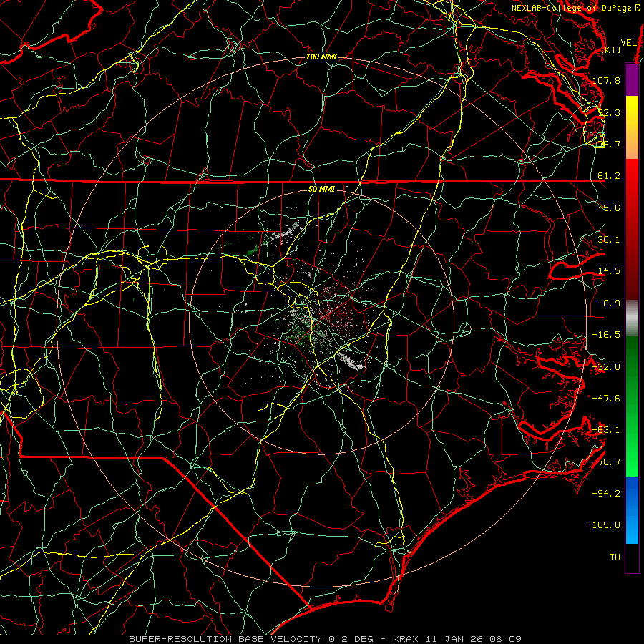Click the KRAX radar site identifier
Screen dimensions: 644x644
click(404, 639)
